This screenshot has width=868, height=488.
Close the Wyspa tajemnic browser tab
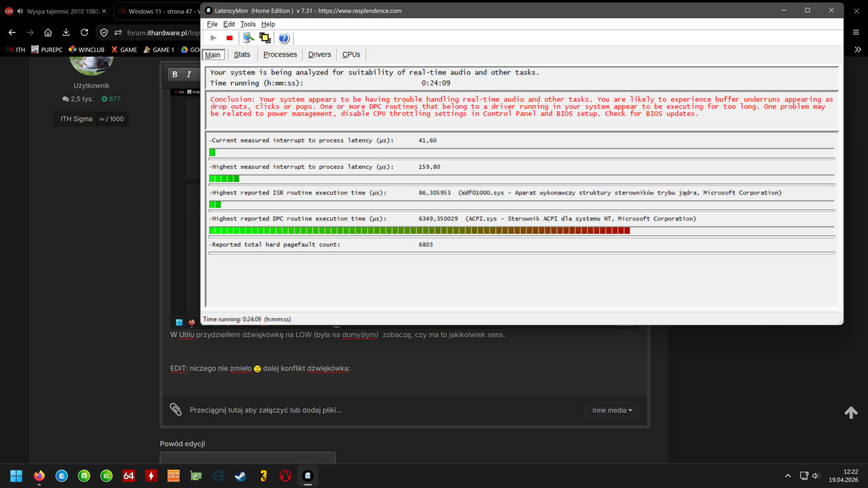104,12
